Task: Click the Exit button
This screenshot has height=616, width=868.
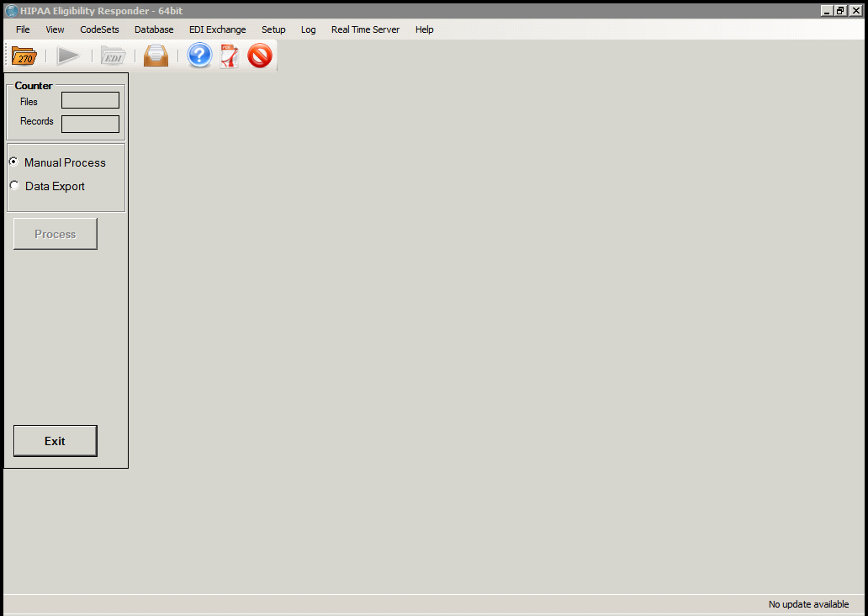Action: click(x=55, y=440)
